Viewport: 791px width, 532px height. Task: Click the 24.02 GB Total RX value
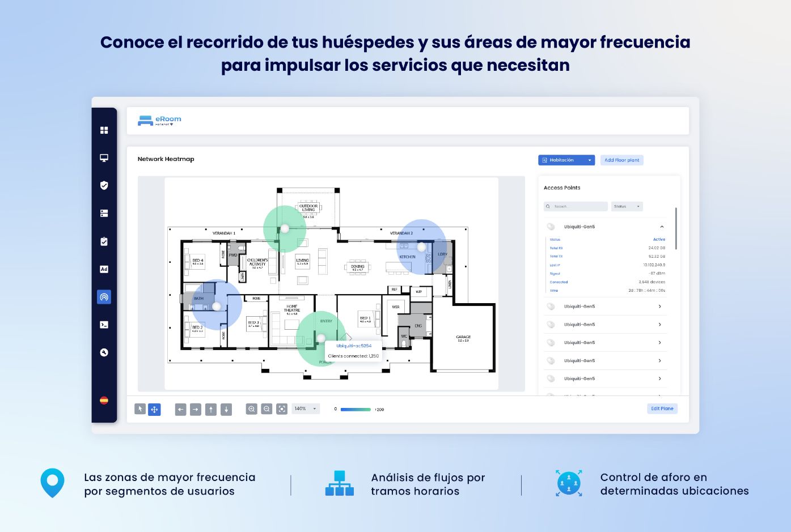(x=657, y=248)
